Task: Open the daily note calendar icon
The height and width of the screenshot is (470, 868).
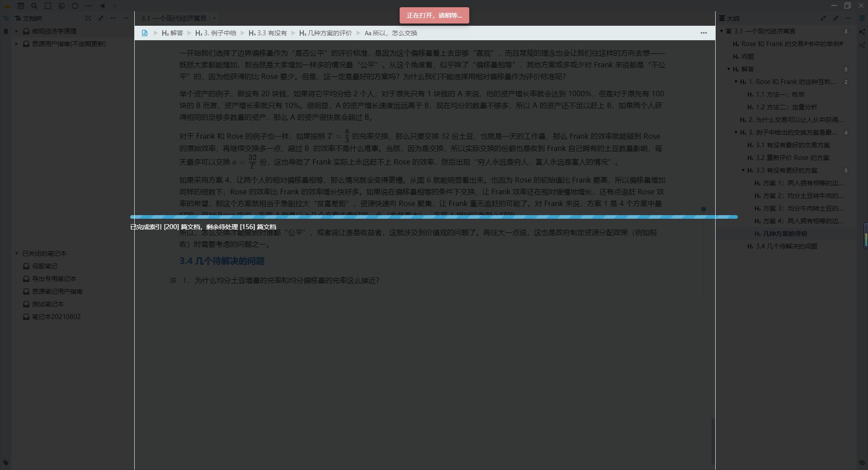Action: (20, 6)
